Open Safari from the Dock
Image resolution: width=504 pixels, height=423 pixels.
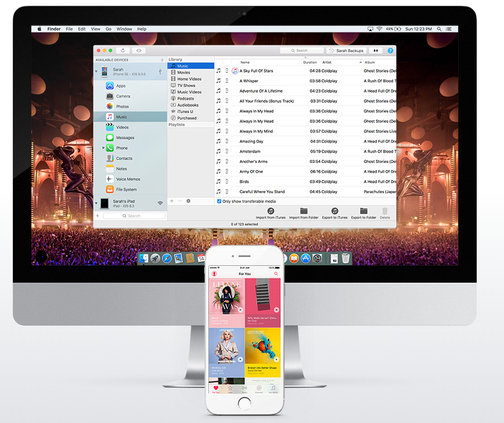(167, 258)
